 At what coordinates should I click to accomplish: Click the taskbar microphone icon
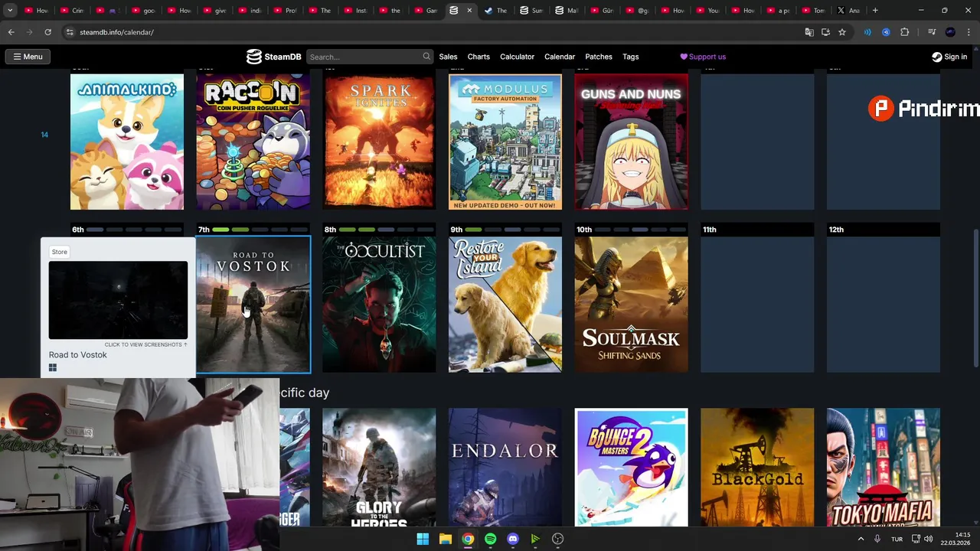click(x=877, y=539)
